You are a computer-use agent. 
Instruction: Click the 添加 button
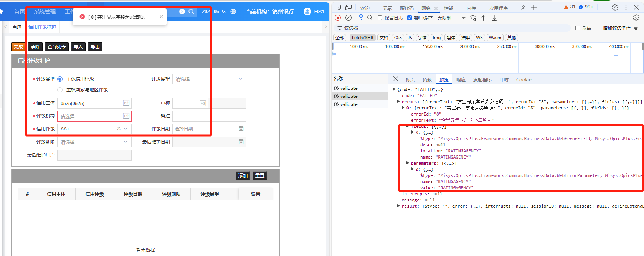243,176
